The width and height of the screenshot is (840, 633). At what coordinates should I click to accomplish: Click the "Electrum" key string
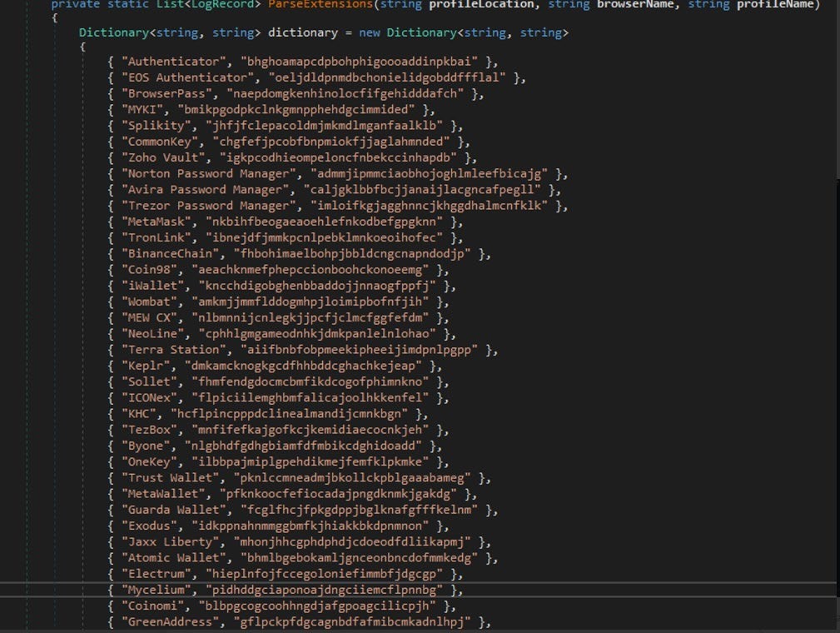point(157,574)
